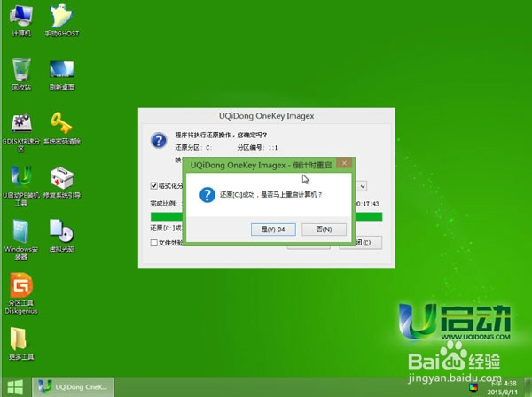Launch the 手动GHOST desktop icon
The height and width of the screenshot is (397, 532).
click(x=62, y=20)
